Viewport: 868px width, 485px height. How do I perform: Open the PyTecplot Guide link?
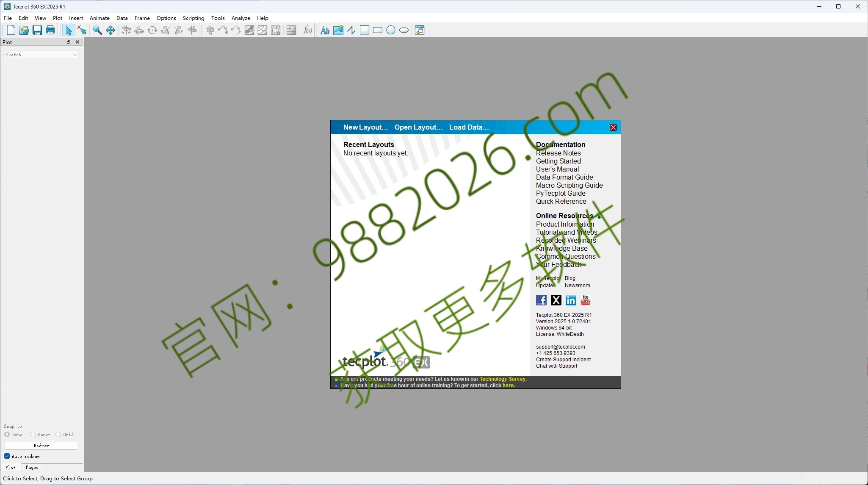coord(561,194)
